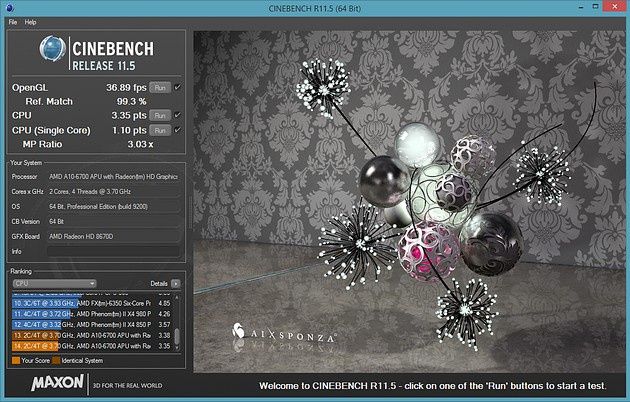Click the Details arrow button

pos(176,284)
